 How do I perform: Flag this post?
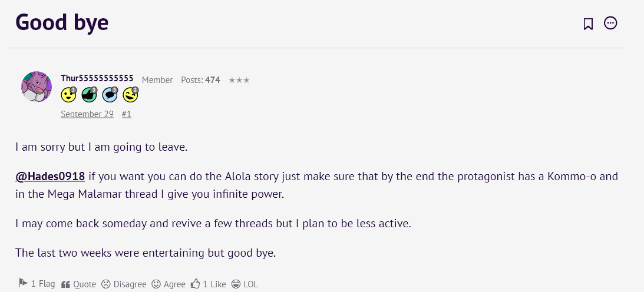37,284
